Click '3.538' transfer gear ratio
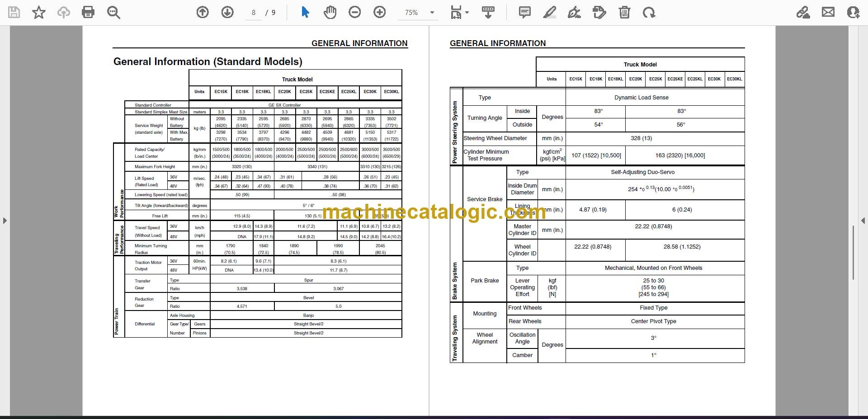This screenshot has width=868, height=419. click(242, 289)
